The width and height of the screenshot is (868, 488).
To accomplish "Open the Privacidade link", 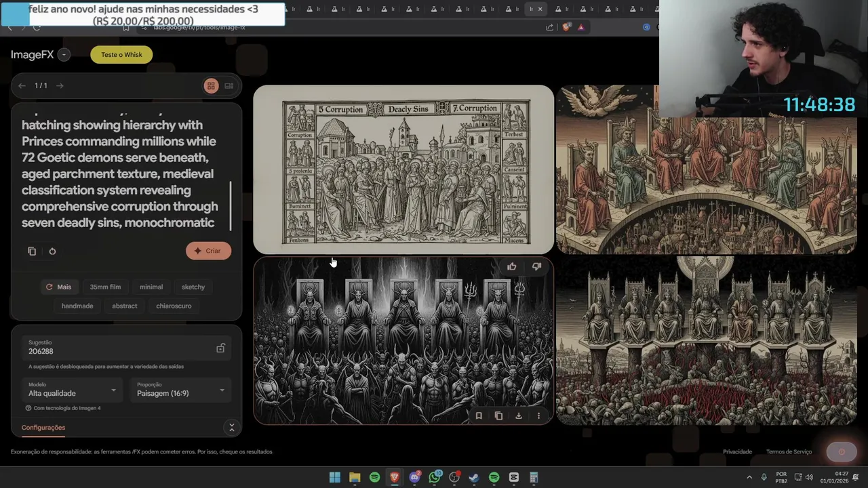I will click(737, 451).
